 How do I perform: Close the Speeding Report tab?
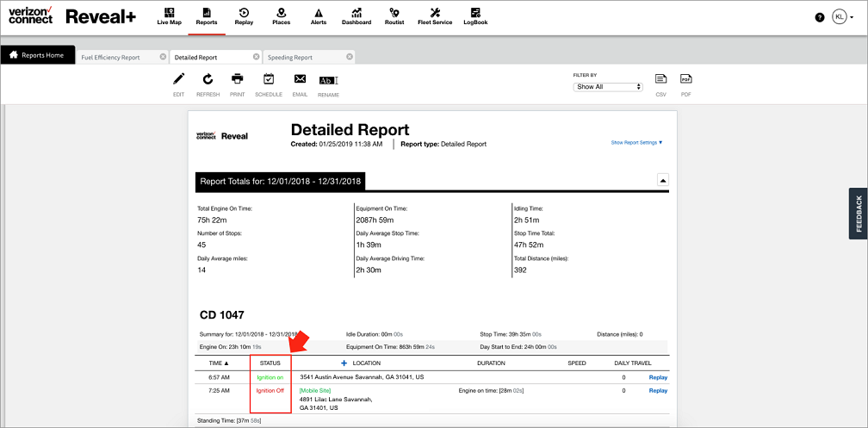pyautogui.click(x=350, y=57)
